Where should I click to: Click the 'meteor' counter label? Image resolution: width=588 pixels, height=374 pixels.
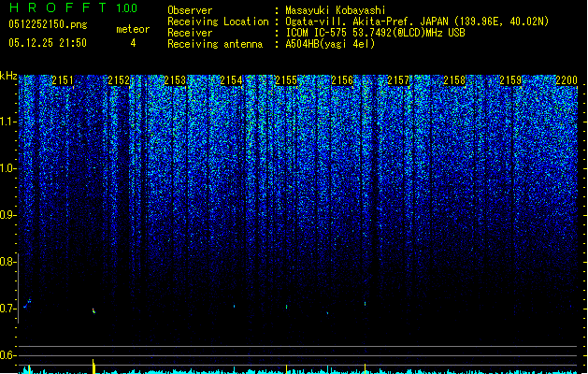[x=133, y=29]
